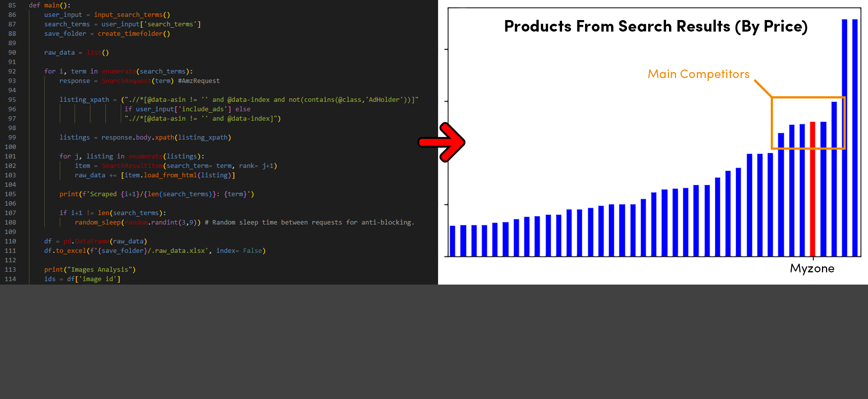Image resolution: width=868 pixels, height=399 pixels.
Task: Click "for j, listing in enumerate(listings):" line
Action: point(132,156)
